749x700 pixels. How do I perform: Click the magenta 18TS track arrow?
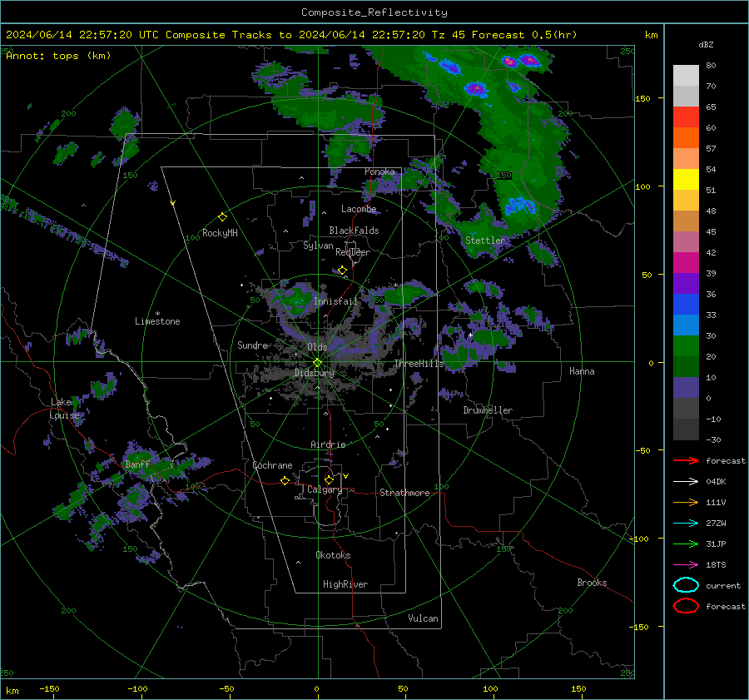click(x=686, y=565)
